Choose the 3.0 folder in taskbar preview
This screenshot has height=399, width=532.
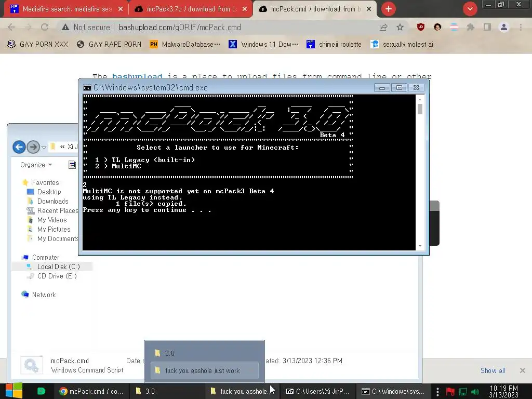coord(205,353)
